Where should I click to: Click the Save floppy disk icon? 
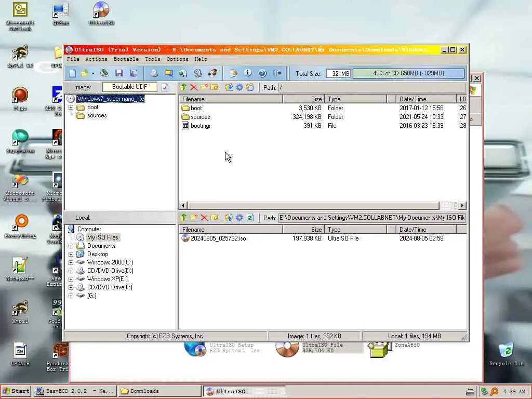[x=119, y=73]
